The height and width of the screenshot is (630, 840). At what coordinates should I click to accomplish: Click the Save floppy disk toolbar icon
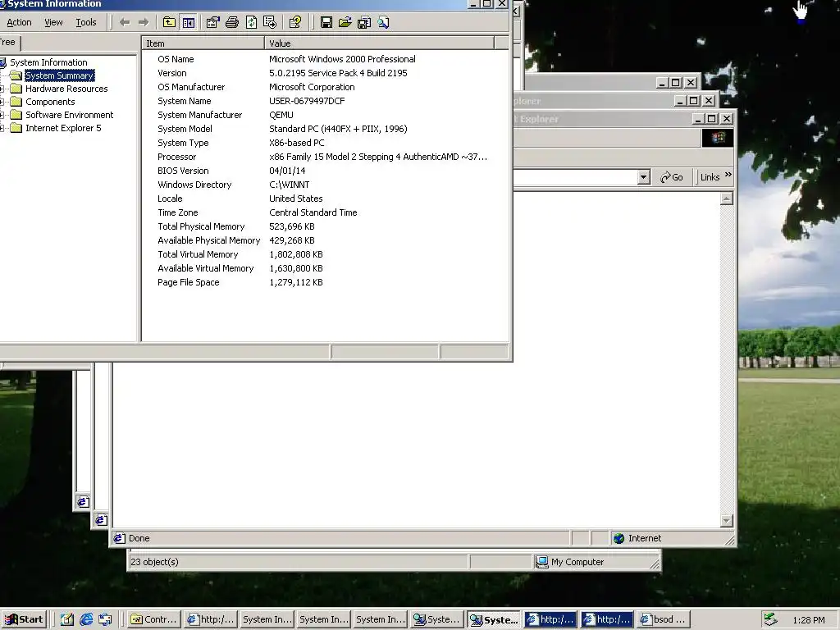[x=326, y=22]
